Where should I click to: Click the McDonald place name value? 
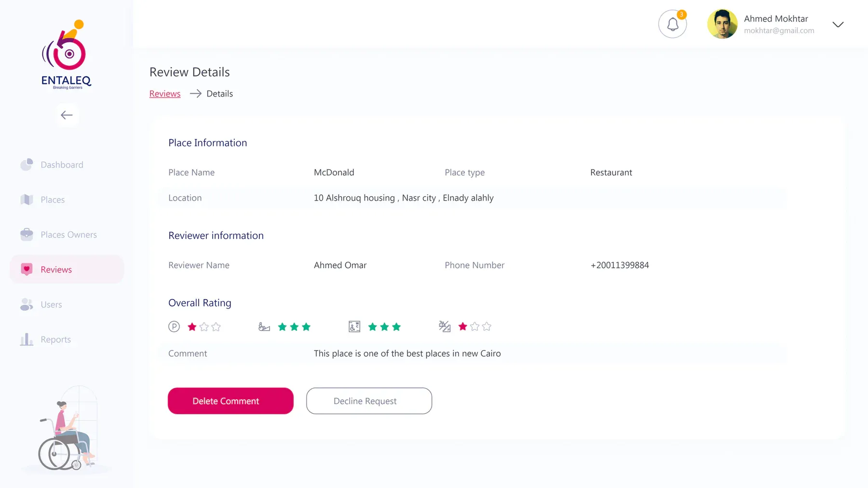coord(334,173)
